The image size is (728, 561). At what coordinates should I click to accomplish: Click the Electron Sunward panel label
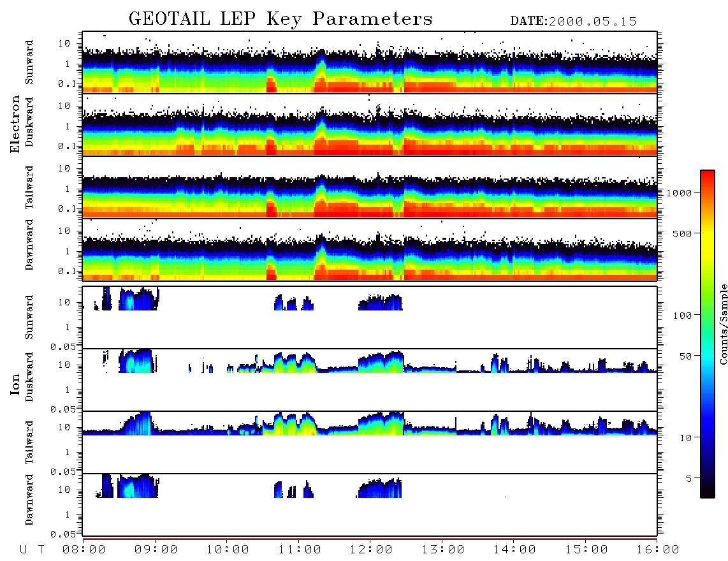pyautogui.click(x=29, y=62)
